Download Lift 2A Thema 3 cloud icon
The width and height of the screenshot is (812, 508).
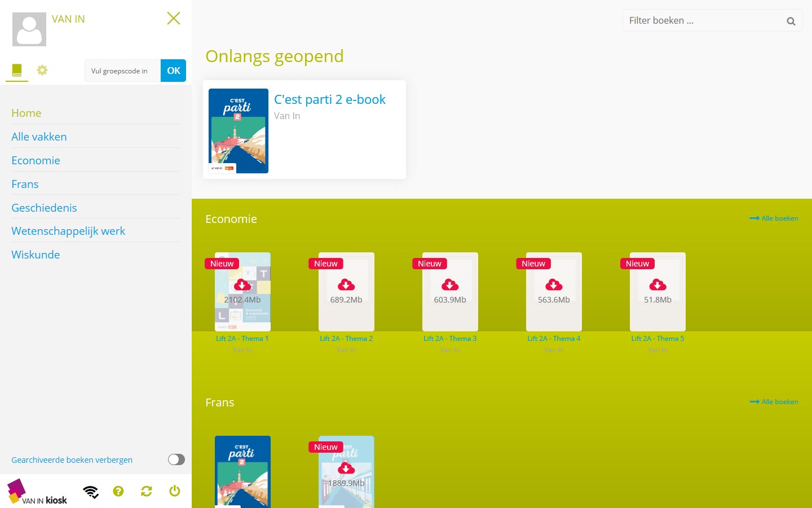pos(450,284)
